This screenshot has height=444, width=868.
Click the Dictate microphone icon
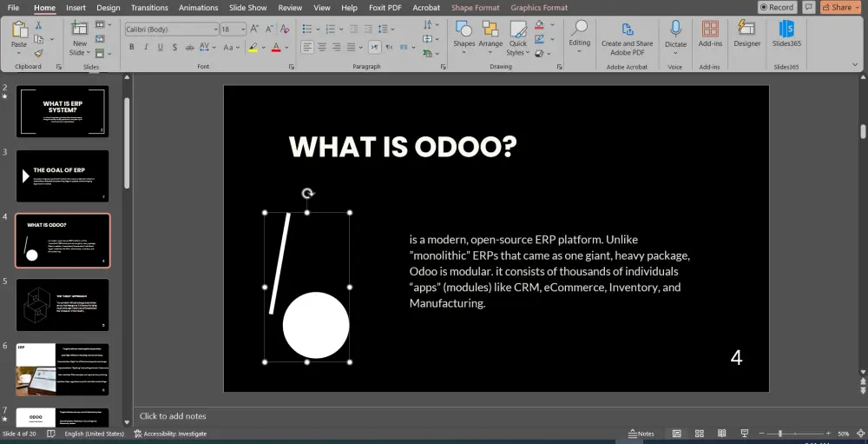pos(675,29)
